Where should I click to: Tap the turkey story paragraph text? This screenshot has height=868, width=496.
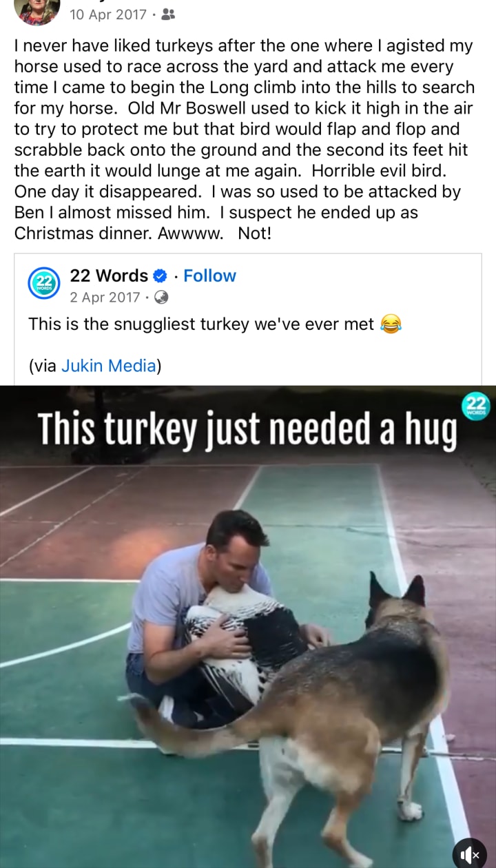(x=245, y=140)
